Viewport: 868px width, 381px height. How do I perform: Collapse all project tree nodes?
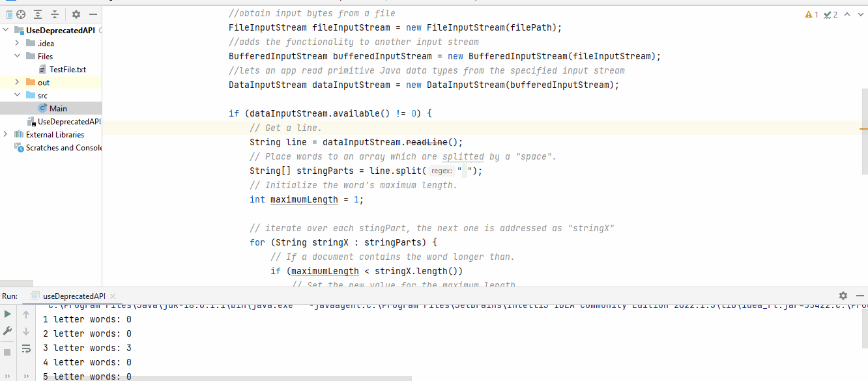[54, 14]
